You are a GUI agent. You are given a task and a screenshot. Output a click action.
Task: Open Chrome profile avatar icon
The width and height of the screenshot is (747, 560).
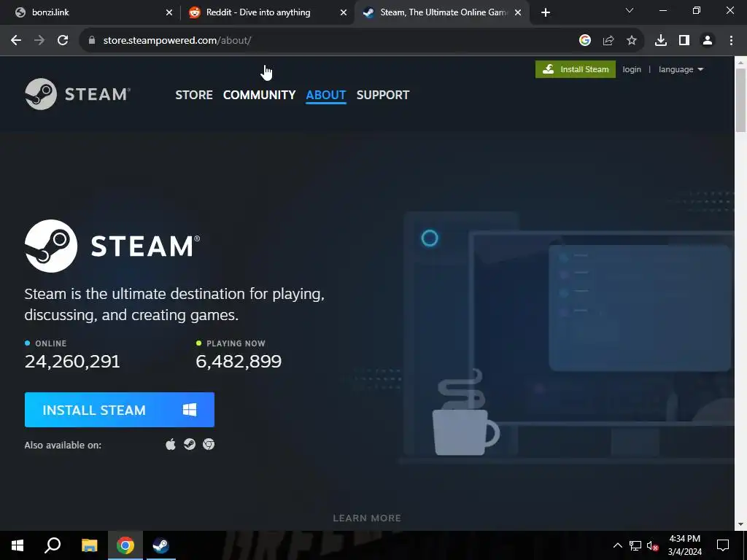[x=708, y=41]
